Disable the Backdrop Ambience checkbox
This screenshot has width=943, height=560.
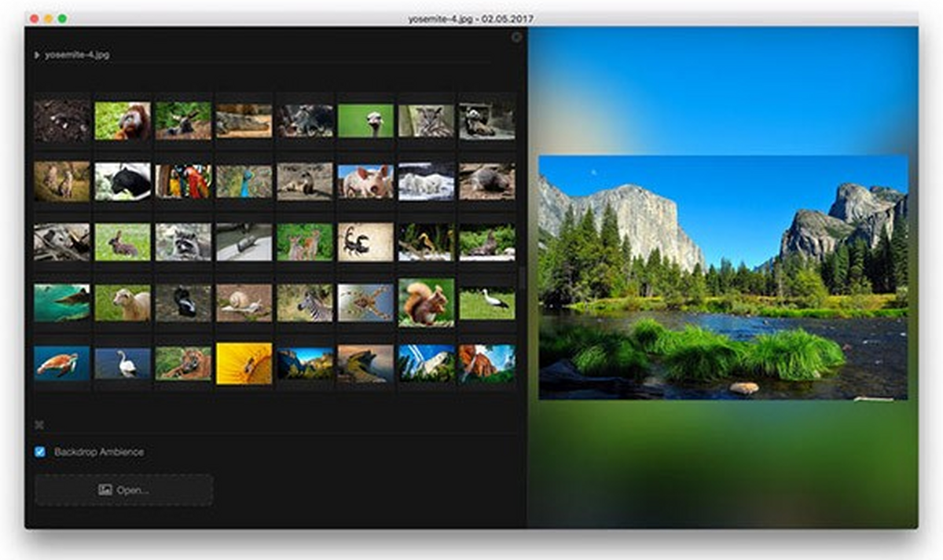coord(40,452)
